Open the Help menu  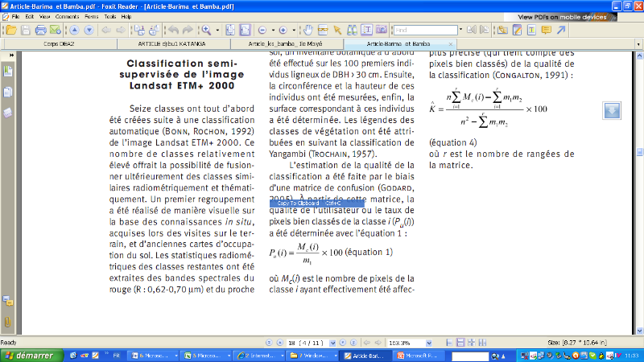[126, 17]
